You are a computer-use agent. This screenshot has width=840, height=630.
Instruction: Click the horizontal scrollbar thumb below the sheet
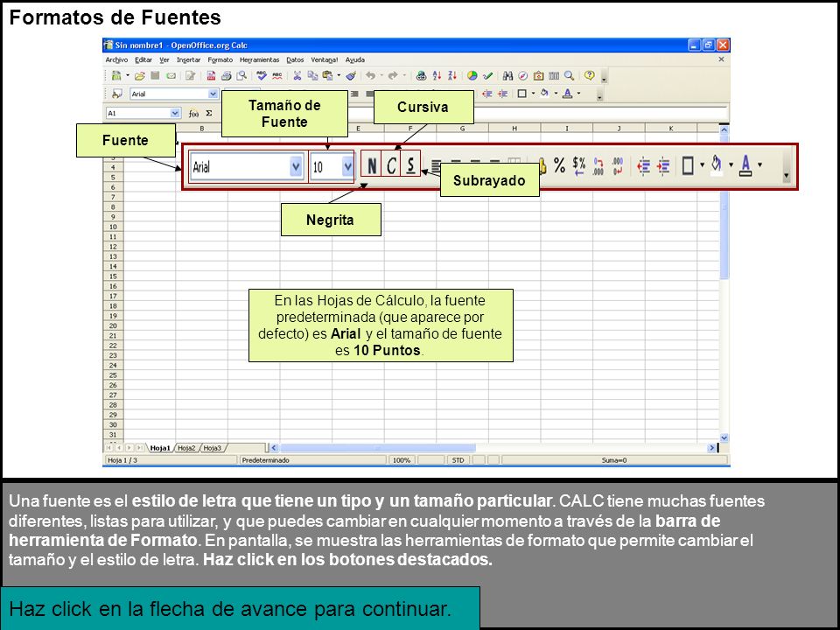(x=378, y=448)
